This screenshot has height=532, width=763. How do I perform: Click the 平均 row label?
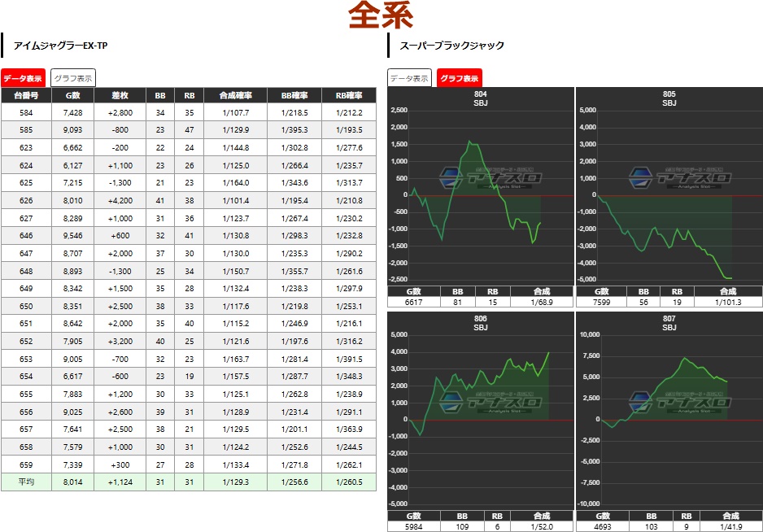click(26, 482)
